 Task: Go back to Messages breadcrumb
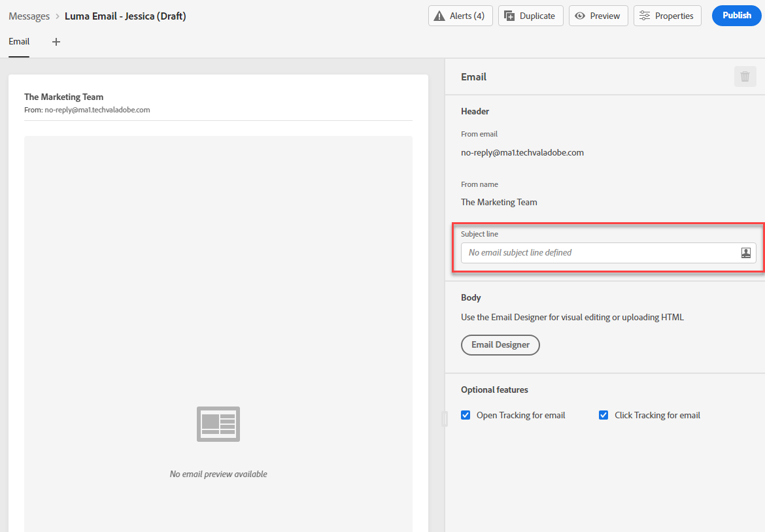[x=29, y=16]
